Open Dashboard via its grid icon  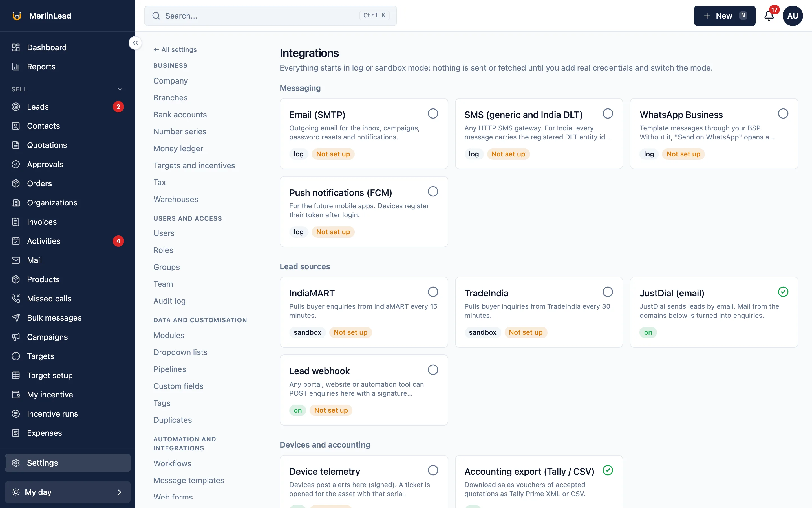(16, 47)
